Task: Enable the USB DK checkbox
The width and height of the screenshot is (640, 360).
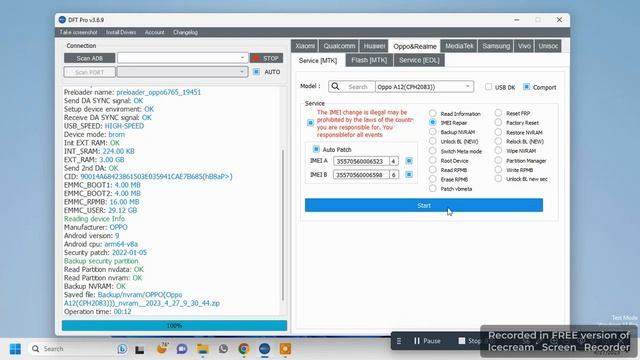Action: tap(488, 87)
